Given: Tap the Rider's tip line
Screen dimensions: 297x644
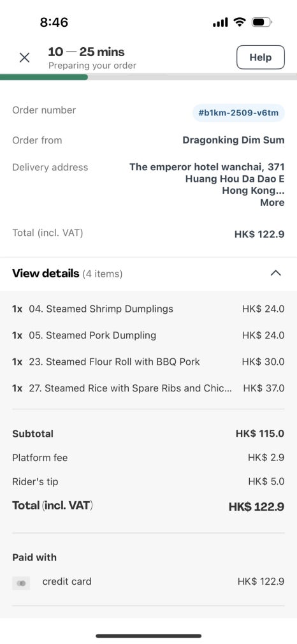Looking at the screenshot, I should pyautogui.click(x=148, y=481).
